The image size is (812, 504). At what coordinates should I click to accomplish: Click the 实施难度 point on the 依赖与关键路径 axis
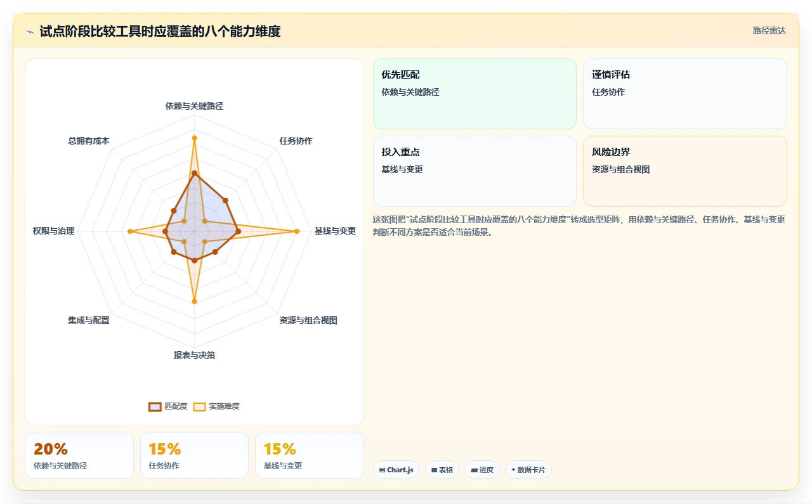(x=194, y=138)
